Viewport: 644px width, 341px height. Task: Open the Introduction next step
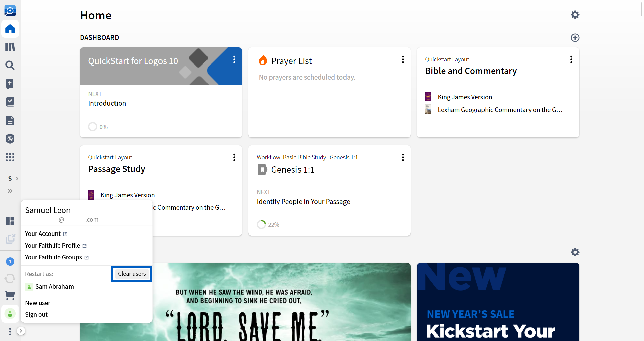coord(107,103)
